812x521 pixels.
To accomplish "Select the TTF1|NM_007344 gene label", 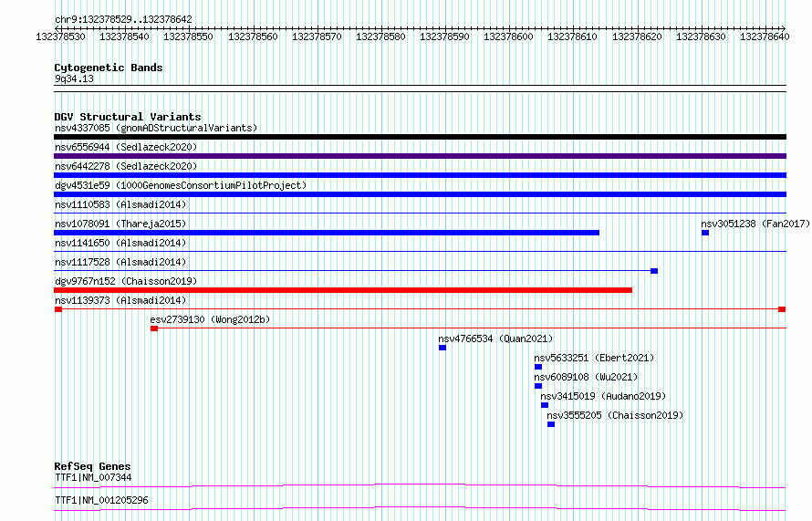I will 93,477.
